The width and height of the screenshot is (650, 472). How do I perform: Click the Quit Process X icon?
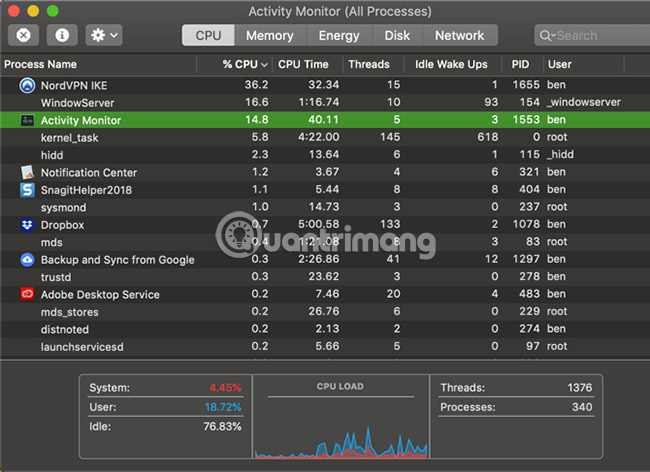point(23,35)
